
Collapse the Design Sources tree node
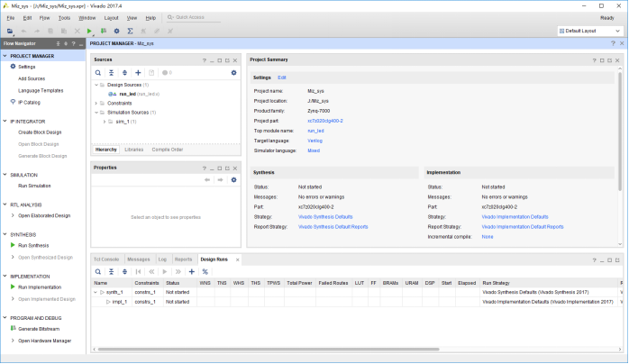pyautogui.click(x=96, y=85)
